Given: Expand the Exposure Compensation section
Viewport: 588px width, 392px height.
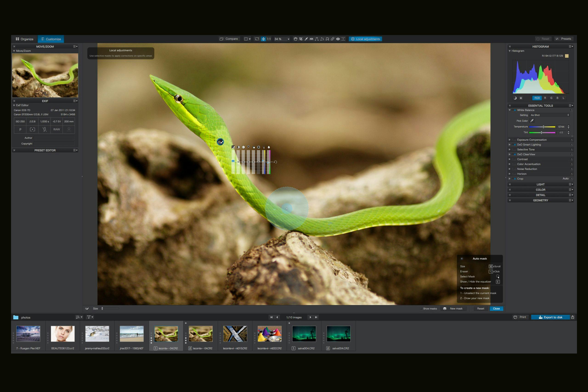Looking at the screenshot, I should [x=510, y=140].
